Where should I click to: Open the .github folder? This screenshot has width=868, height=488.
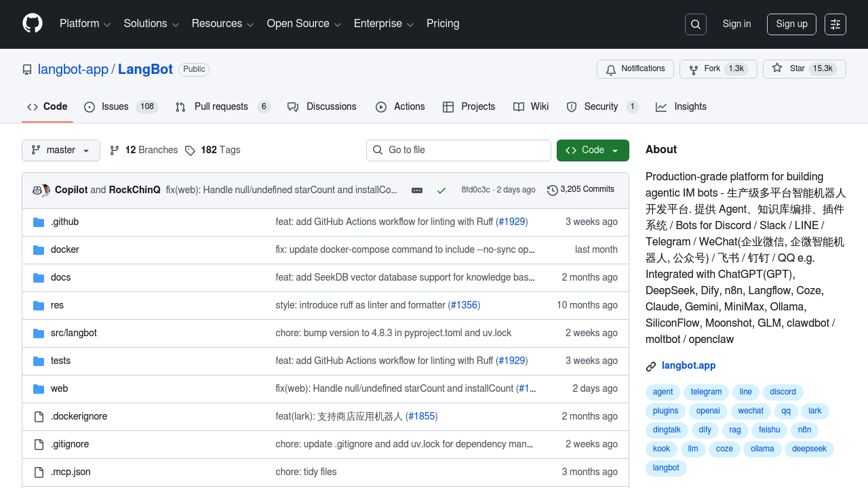tap(64, 222)
